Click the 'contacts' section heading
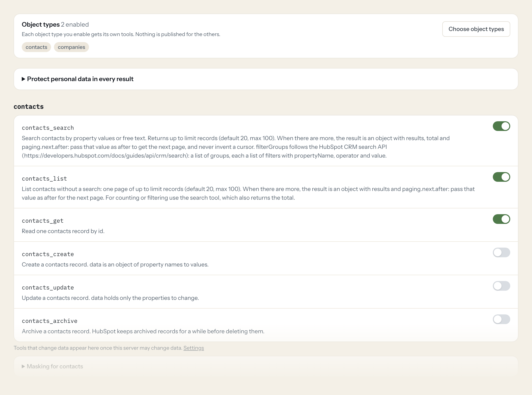The image size is (532, 395). [x=29, y=106]
